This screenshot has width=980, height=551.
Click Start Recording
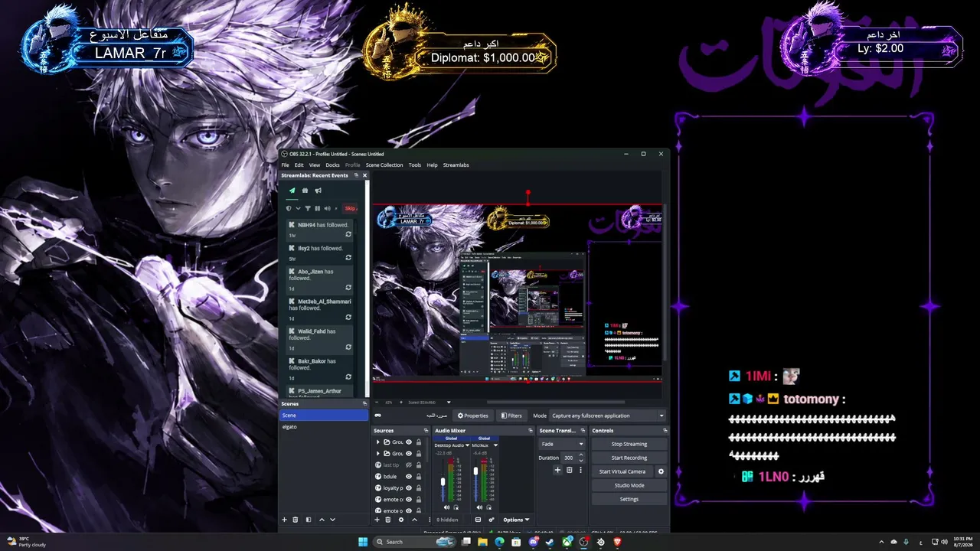click(629, 458)
